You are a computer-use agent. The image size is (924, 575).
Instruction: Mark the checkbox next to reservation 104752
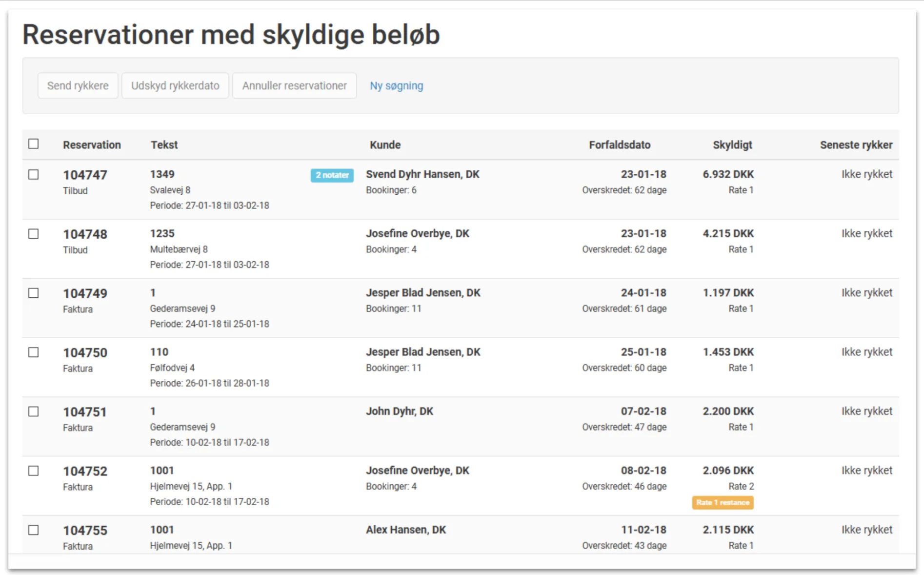pos(33,471)
